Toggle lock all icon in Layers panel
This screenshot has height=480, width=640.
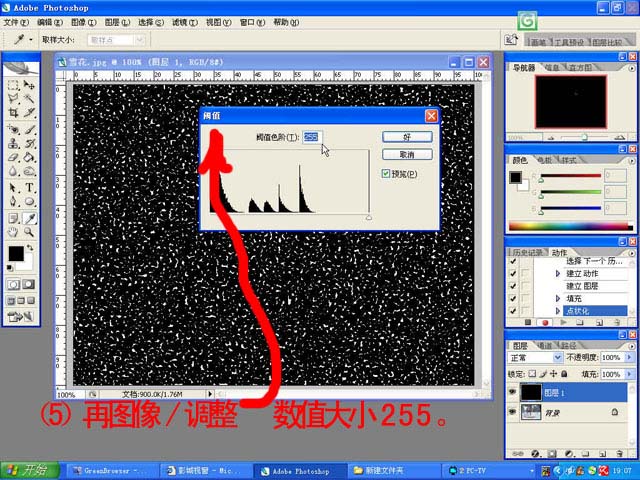(x=564, y=374)
